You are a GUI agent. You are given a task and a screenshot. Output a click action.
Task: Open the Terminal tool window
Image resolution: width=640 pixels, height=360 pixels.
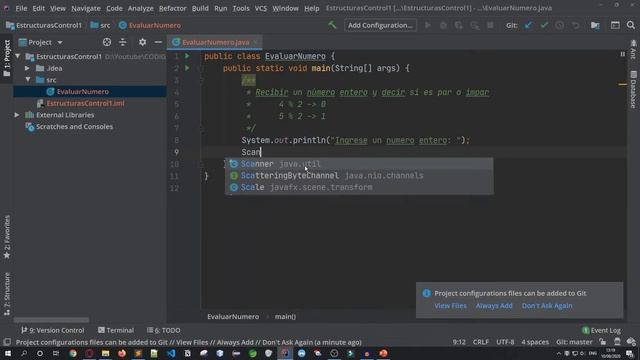(116, 330)
